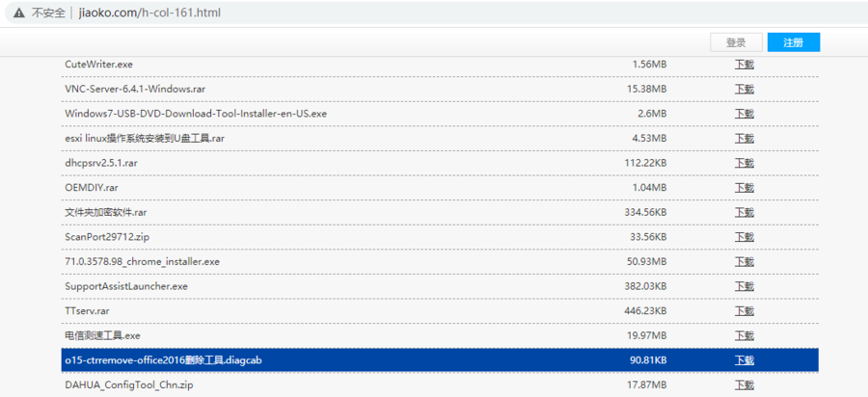868x397 pixels.
Task: Click 下载 beside 文件夹加密软件.rar
Action: coord(745,212)
